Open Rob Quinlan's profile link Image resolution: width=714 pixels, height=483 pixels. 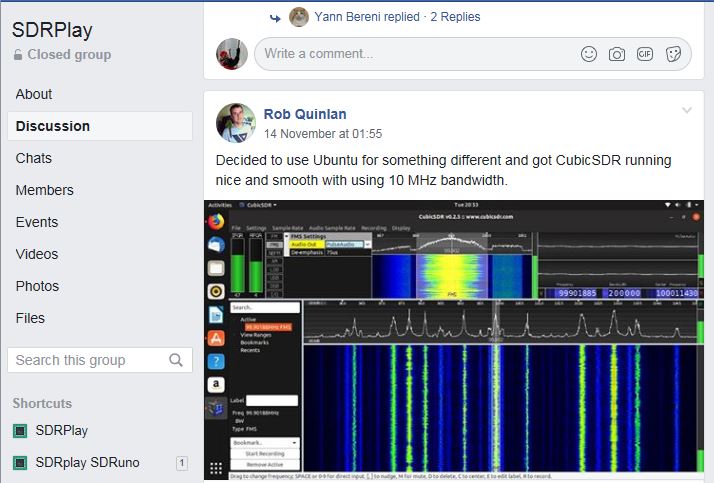coord(305,114)
